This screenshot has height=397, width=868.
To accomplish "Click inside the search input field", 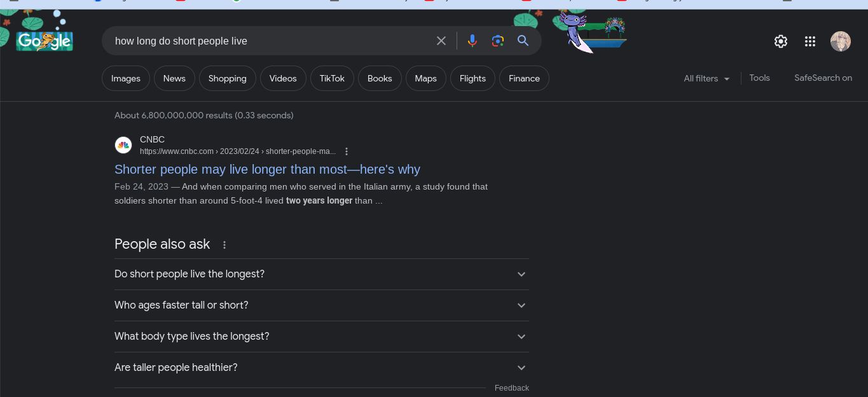I will [267, 41].
